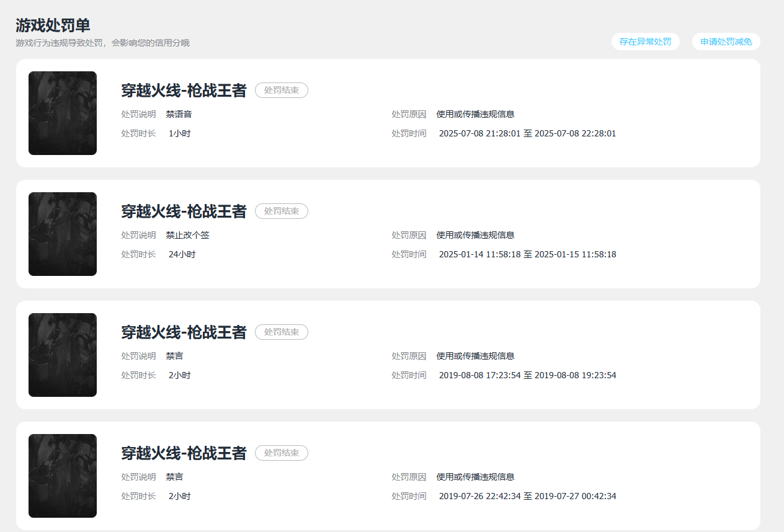The height and width of the screenshot is (532, 784).
Task: Open the first game's thumbnail image
Action: (62, 113)
